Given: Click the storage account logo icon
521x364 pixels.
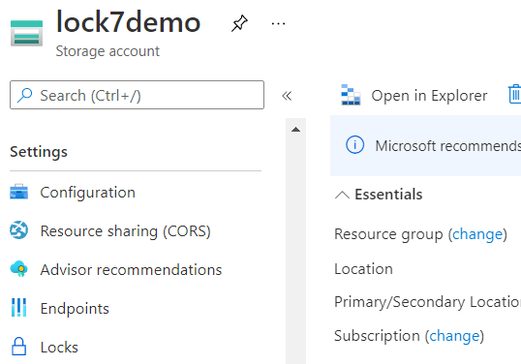Looking at the screenshot, I should point(27,33).
